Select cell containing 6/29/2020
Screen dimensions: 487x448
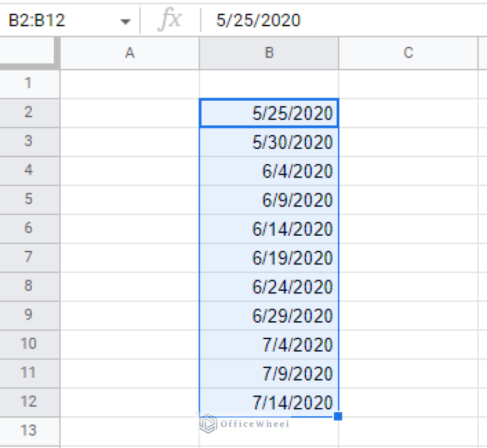coord(269,316)
